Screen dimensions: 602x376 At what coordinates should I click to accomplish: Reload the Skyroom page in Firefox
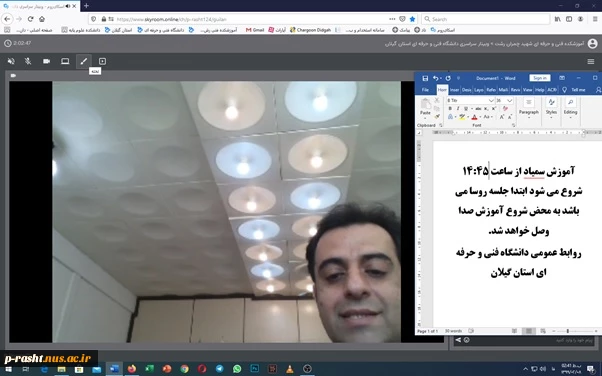(x=30, y=19)
